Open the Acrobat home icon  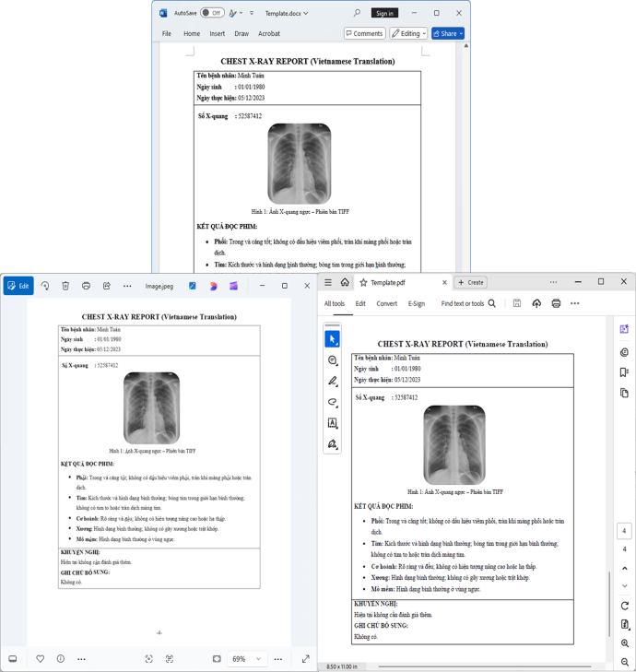345,283
